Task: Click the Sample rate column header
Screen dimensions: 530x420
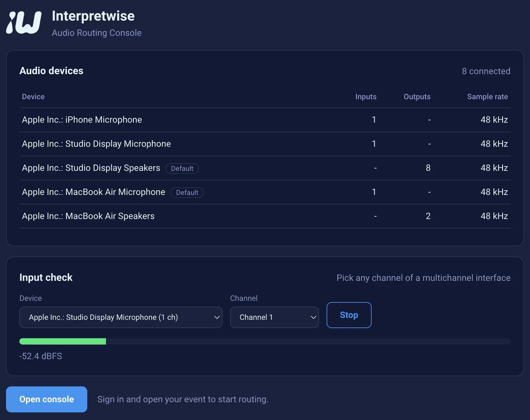Action: 487,97
